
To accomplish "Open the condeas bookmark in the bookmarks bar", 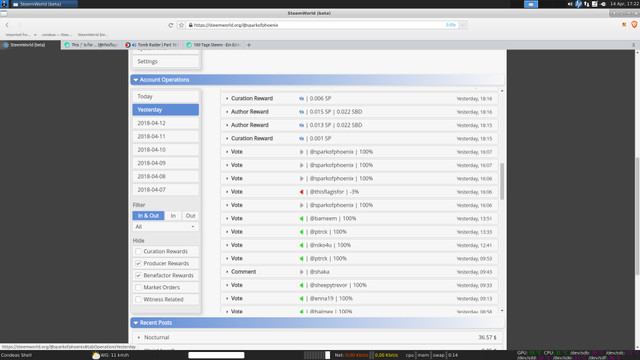I will point(57,35).
